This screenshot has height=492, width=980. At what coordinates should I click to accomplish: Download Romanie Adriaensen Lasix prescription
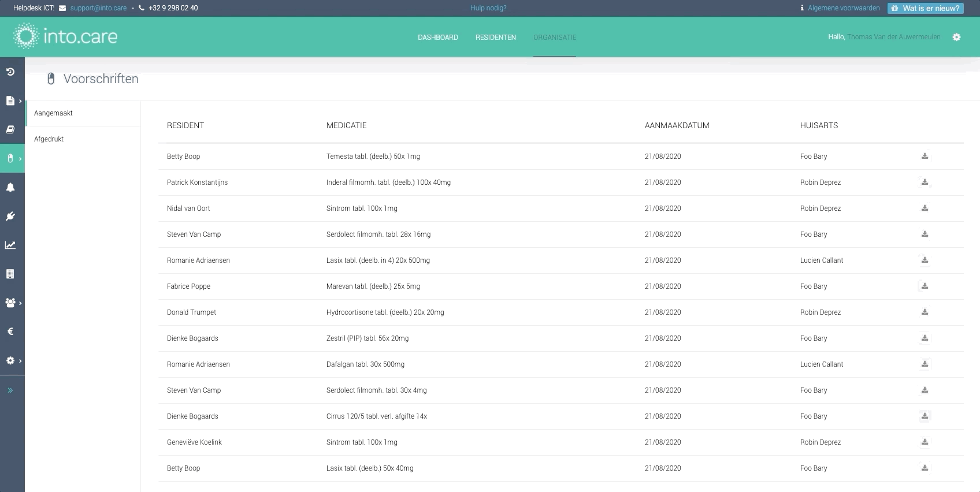click(x=925, y=260)
